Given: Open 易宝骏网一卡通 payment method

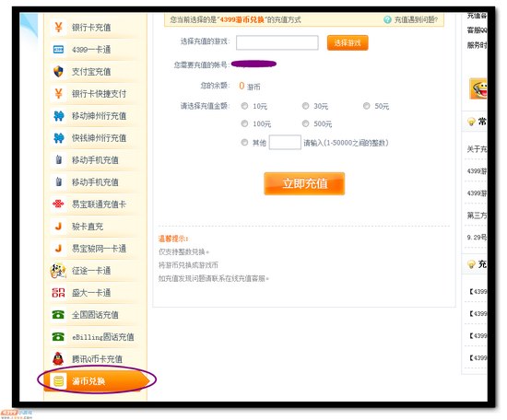Looking at the screenshot, I should (95, 248).
